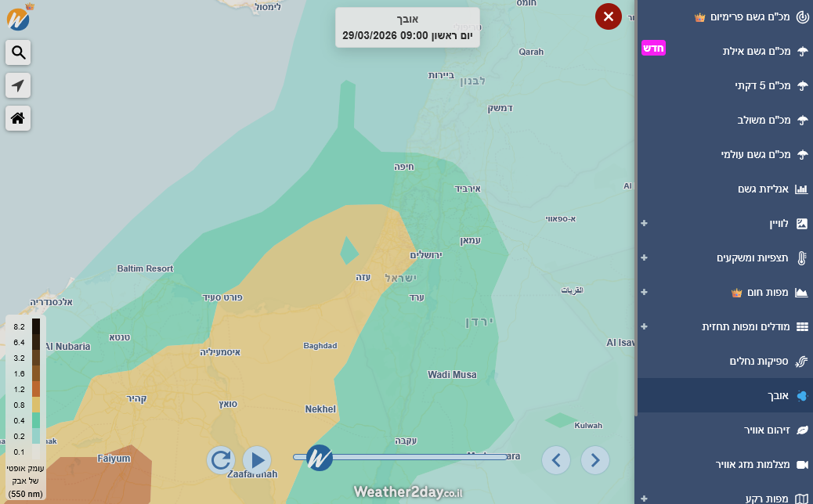Image resolution: width=813 pixels, height=504 pixels.
Task: Advance to next time step arrow
Action: [595, 459]
